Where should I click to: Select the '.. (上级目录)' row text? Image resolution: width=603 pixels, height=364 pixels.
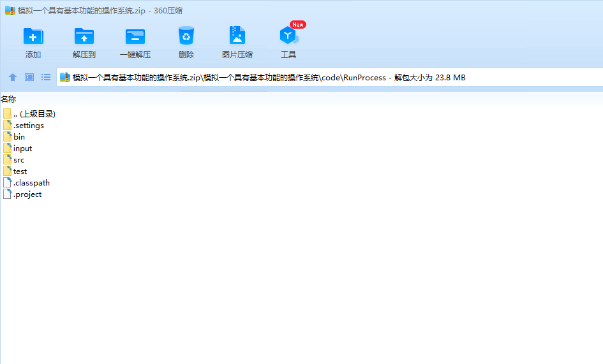(x=34, y=113)
